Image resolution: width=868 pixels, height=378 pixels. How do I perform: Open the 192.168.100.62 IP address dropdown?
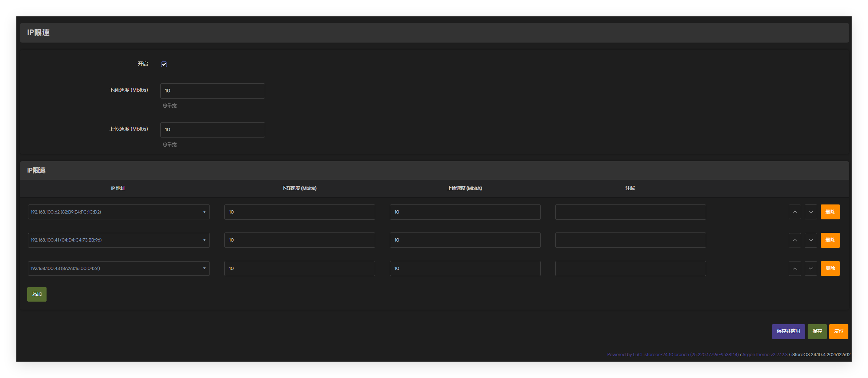click(x=119, y=212)
